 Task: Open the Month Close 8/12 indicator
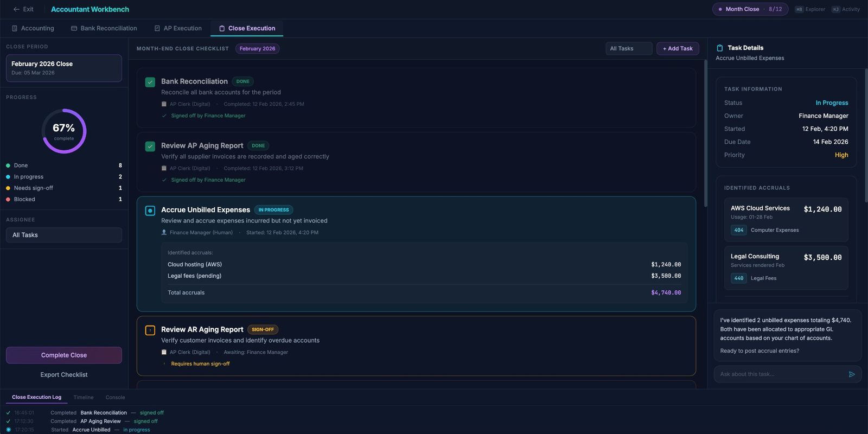(x=750, y=9)
